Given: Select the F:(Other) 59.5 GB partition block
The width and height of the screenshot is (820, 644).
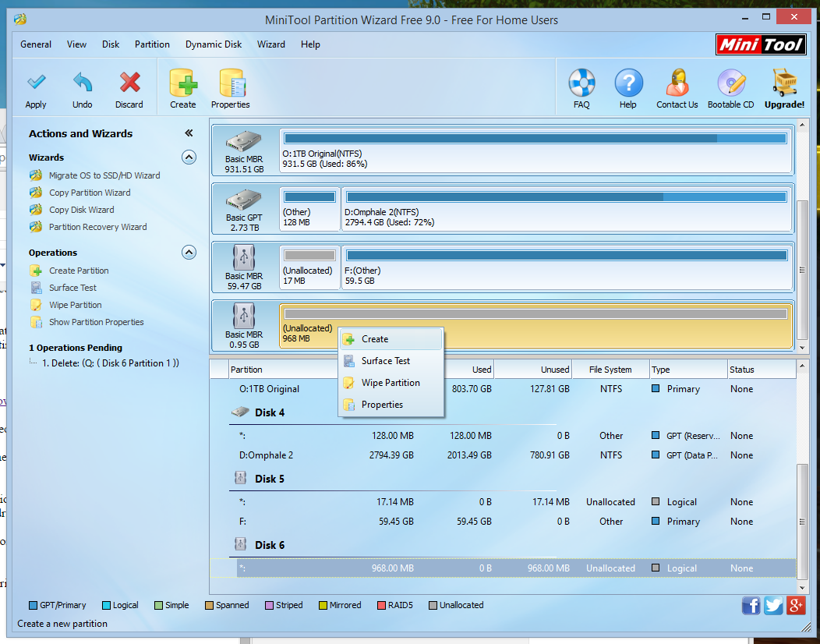Looking at the screenshot, I should click(x=567, y=268).
